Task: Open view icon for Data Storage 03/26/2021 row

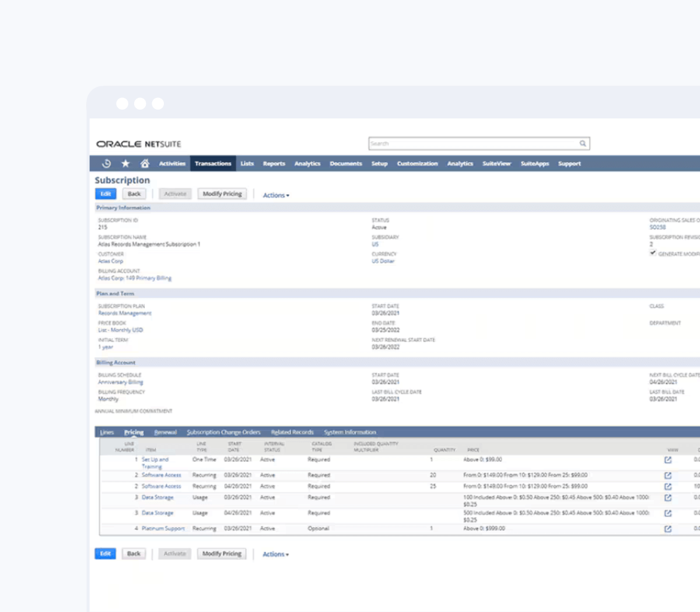Action: click(x=668, y=498)
